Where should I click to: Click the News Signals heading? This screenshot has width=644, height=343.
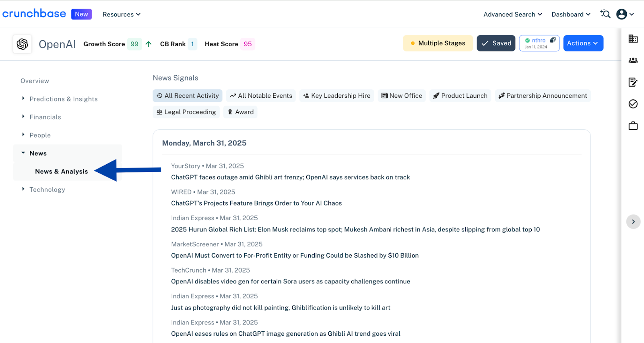pyautogui.click(x=175, y=78)
